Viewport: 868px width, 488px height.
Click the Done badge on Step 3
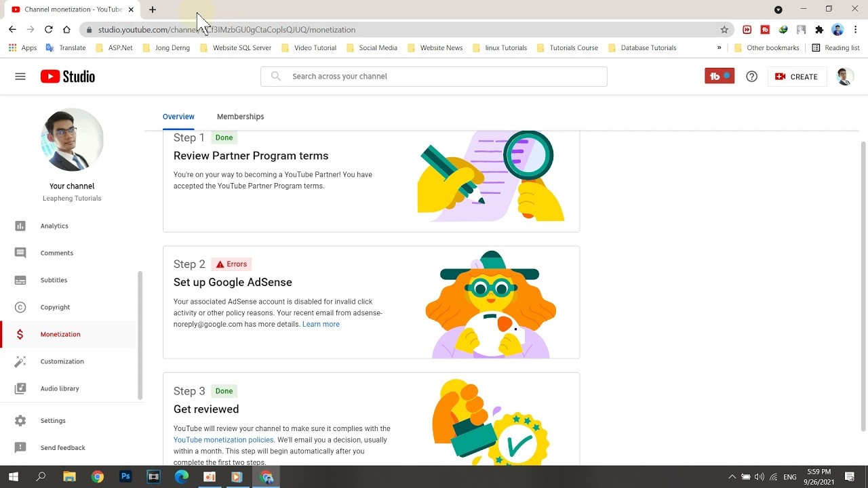[x=224, y=391]
